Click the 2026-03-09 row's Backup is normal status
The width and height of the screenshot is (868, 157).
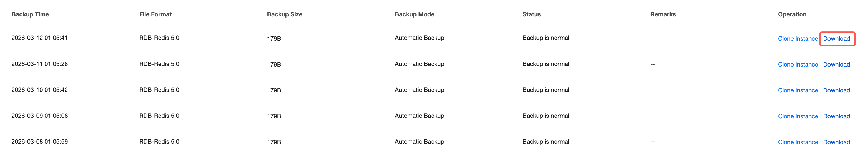[x=546, y=116]
